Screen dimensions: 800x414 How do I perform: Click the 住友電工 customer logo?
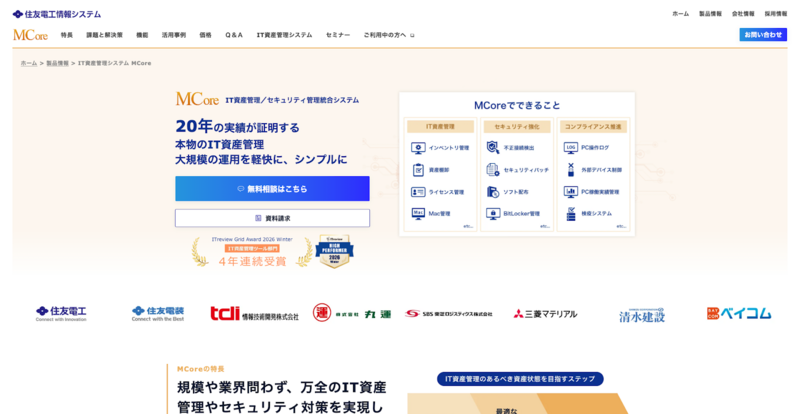pyautogui.click(x=61, y=313)
